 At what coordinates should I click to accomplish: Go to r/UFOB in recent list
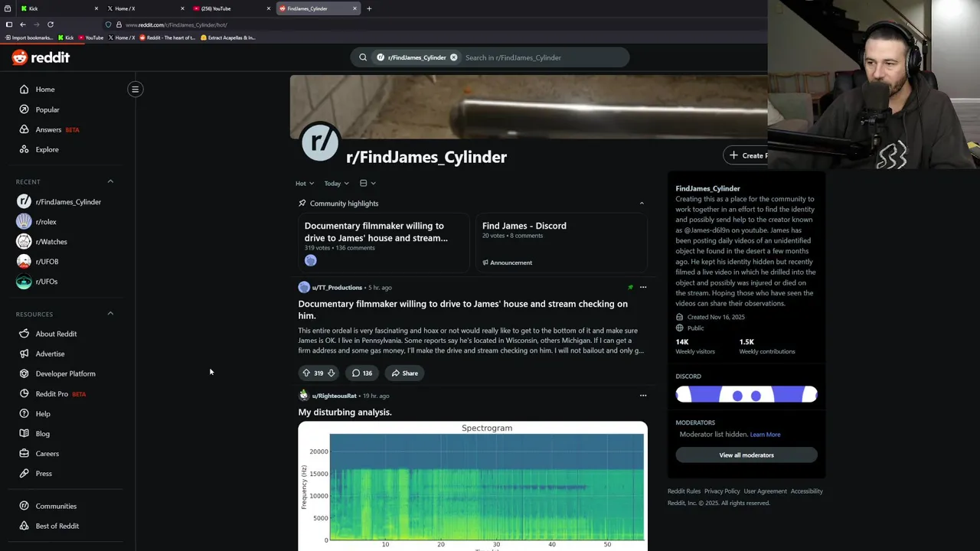[47, 262]
